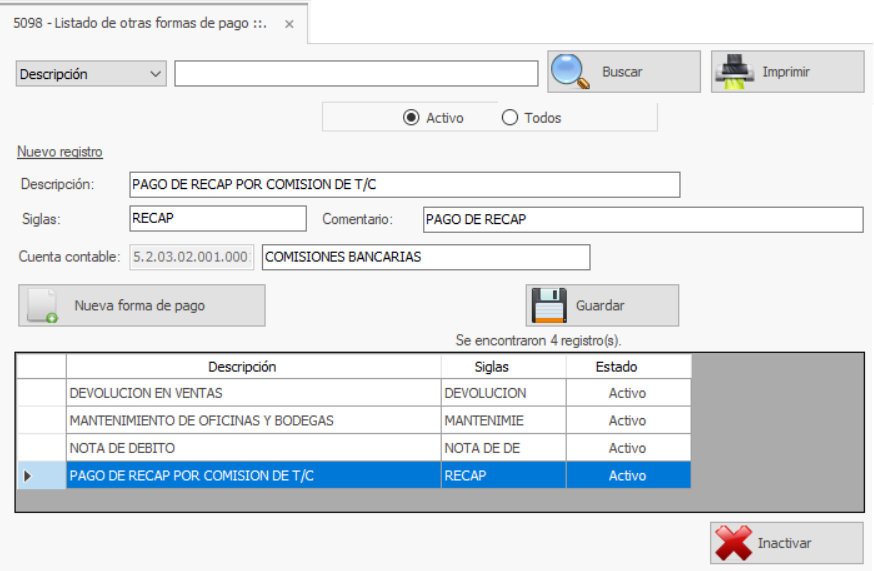Select the Activo radio button
The height and width of the screenshot is (571, 874).
pyautogui.click(x=411, y=118)
